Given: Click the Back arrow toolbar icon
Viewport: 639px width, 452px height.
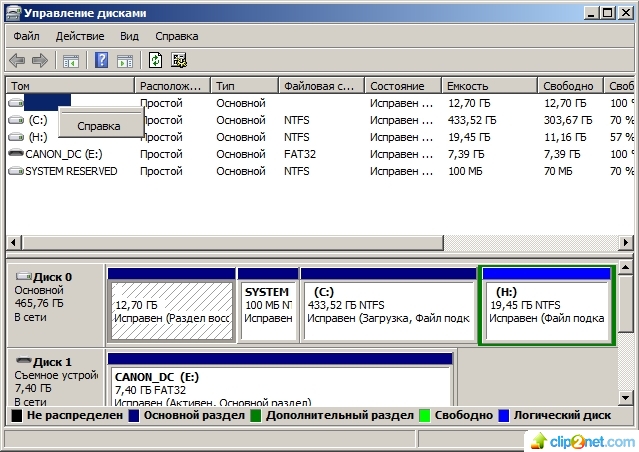Looking at the screenshot, I should pyautogui.click(x=17, y=60).
